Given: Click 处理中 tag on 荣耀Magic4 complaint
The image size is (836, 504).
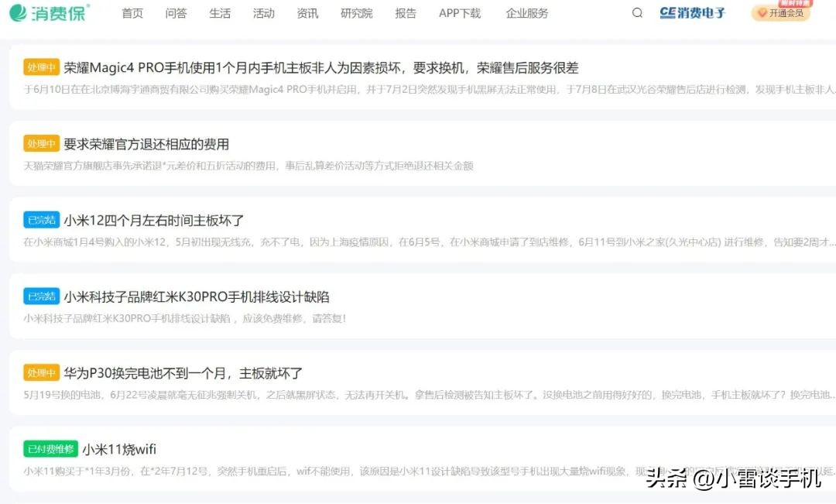Looking at the screenshot, I should 41,67.
